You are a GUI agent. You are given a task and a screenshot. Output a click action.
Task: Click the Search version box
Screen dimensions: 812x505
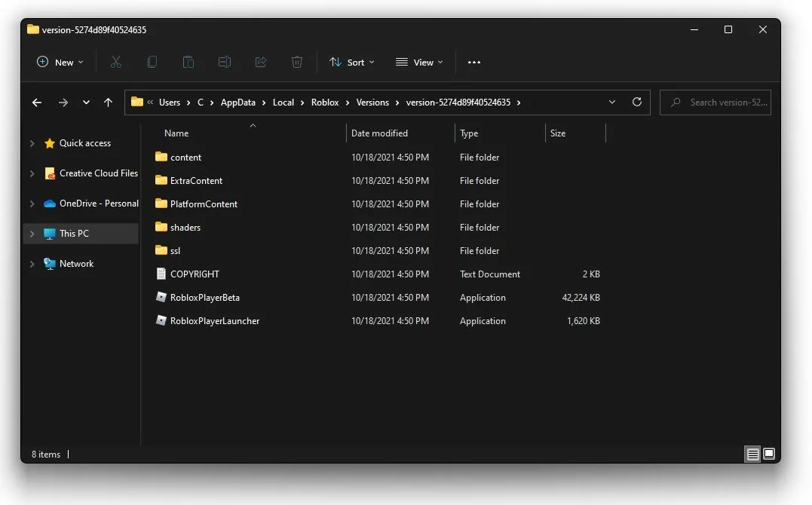pyautogui.click(x=715, y=103)
